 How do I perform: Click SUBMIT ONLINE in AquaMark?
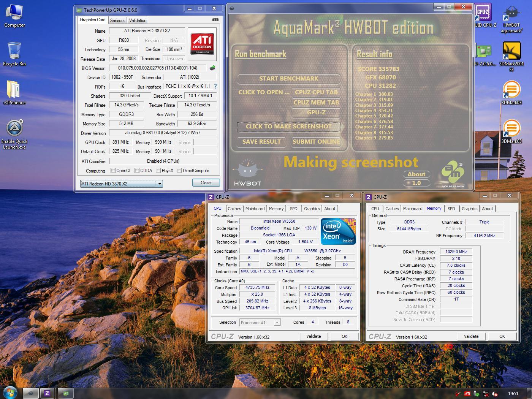[x=316, y=142]
